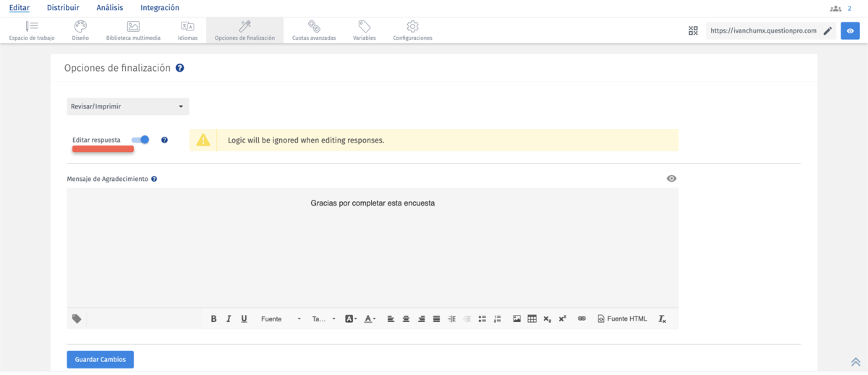The width and height of the screenshot is (868, 375).
Task: Apply italic formatting
Action: 229,319
